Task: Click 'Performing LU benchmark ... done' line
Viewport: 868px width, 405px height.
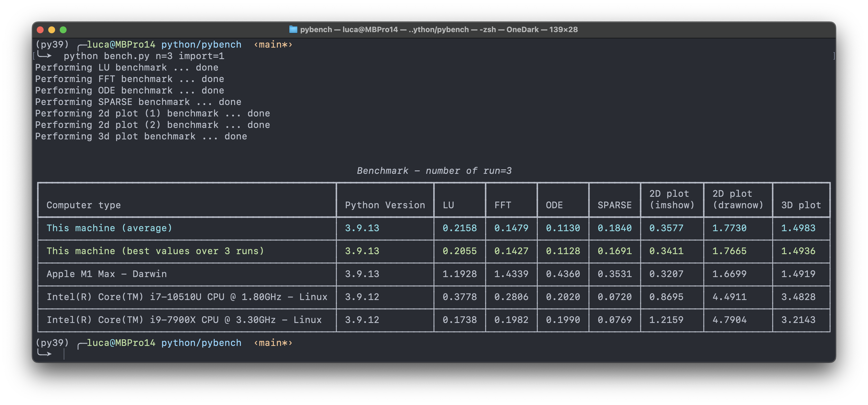Action: tap(127, 67)
